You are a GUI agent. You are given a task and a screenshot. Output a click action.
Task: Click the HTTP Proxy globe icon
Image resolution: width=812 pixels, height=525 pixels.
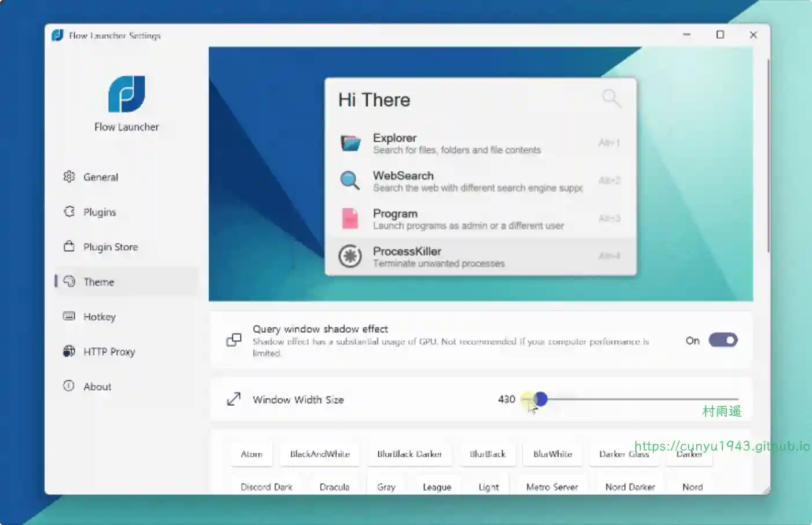(x=69, y=351)
